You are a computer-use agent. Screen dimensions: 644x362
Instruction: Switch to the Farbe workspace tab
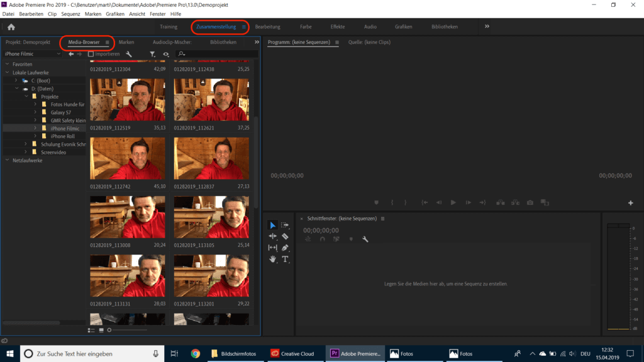pos(306,26)
